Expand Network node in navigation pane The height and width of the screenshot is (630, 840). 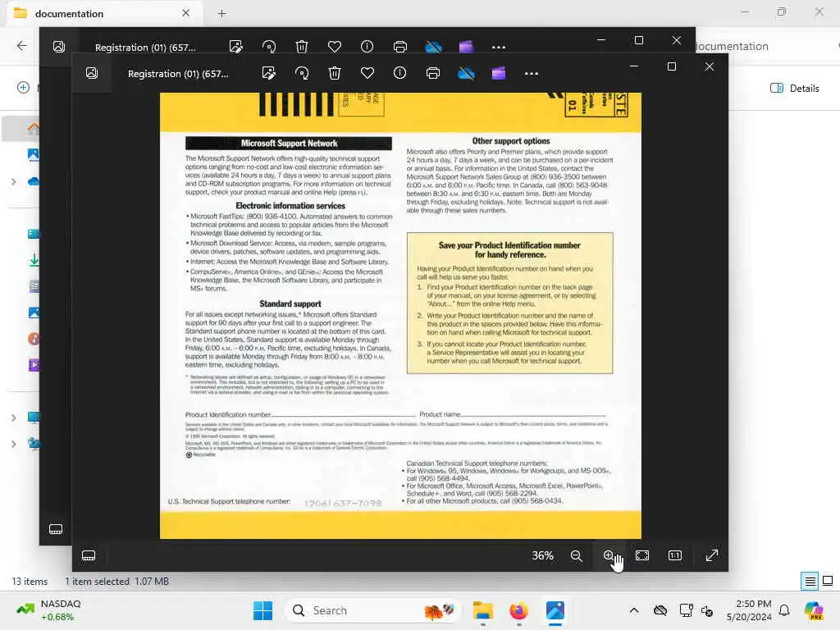[x=14, y=444]
